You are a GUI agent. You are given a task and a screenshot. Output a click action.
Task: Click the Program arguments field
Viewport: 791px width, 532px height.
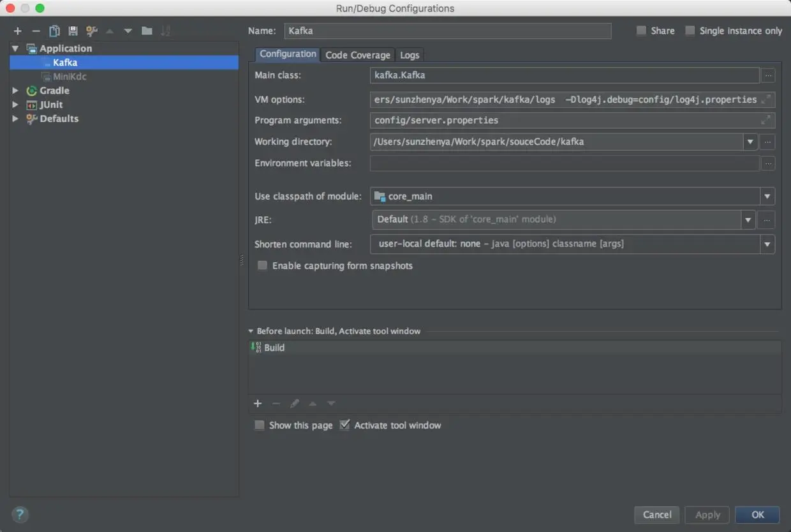point(572,120)
